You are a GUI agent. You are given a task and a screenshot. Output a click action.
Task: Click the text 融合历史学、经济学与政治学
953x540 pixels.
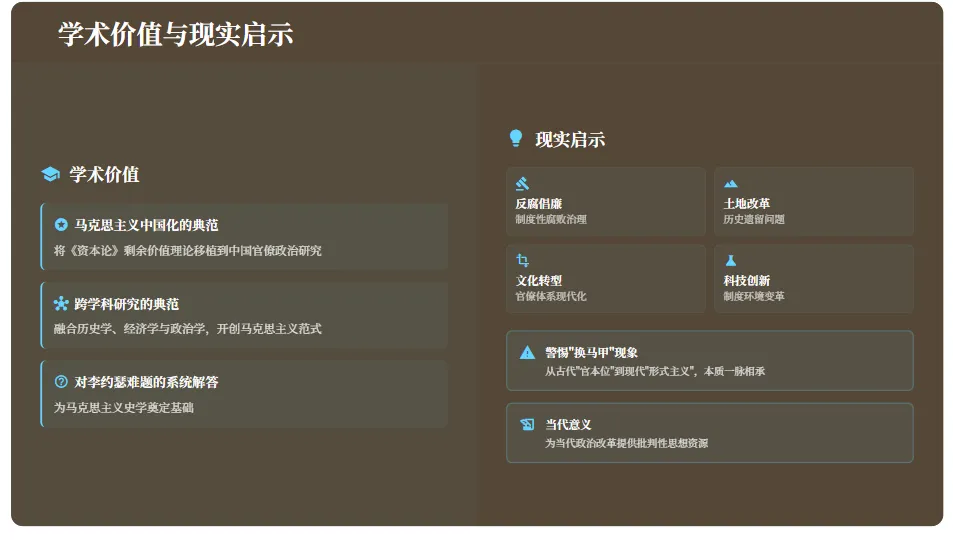[129, 329]
